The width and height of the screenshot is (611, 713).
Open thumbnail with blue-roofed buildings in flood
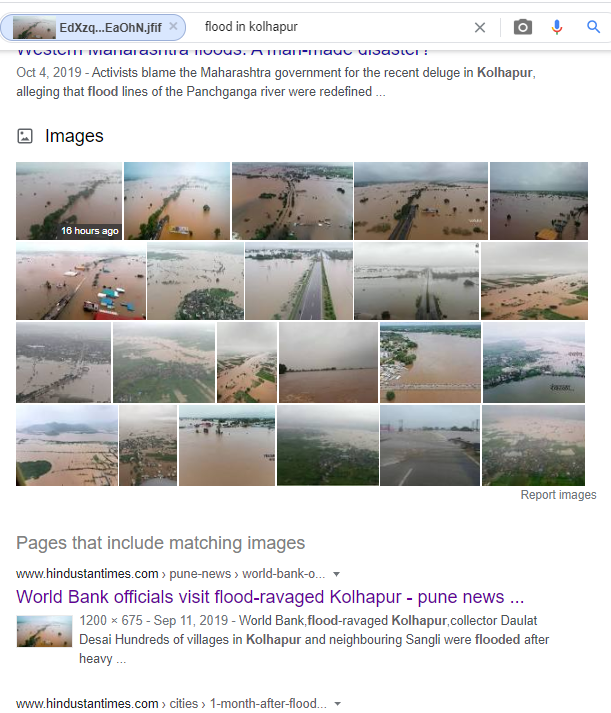pyautogui.click(x=81, y=281)
